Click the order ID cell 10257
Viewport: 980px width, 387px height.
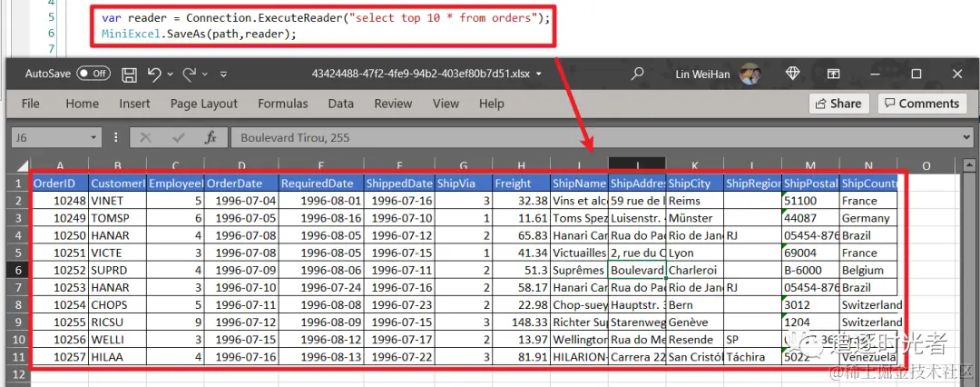[x=59, y=357]
